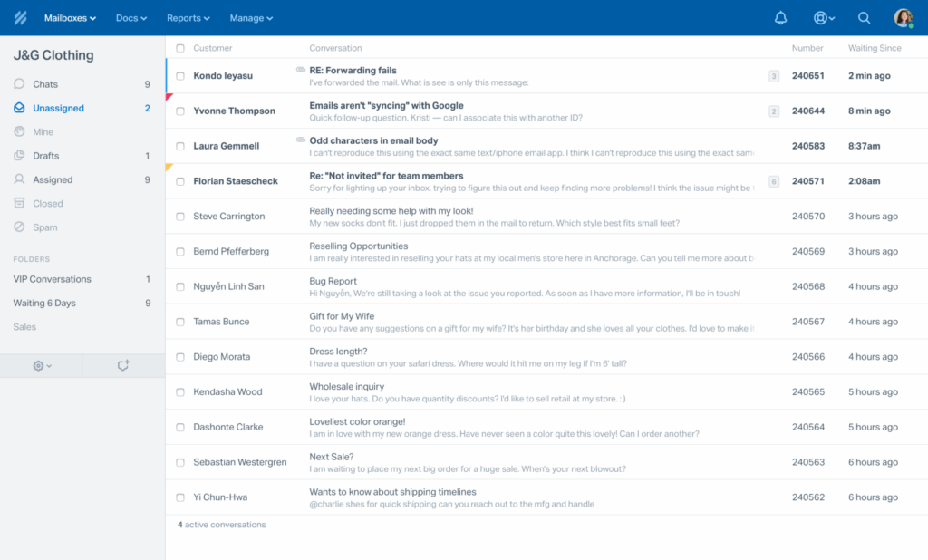This screenshot has width=928, height=560.
Task: Click the search magnifier icon
Action: [x=864, y=18]
